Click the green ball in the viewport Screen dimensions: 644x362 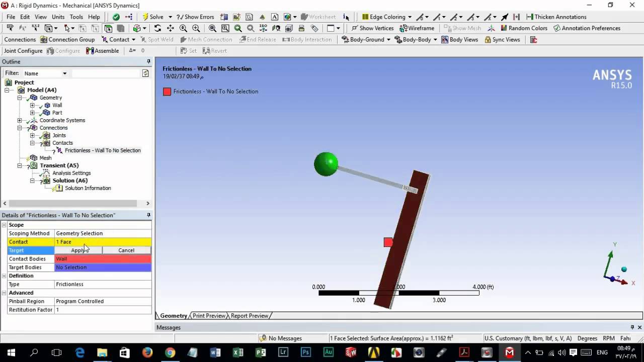click(326, 164)
